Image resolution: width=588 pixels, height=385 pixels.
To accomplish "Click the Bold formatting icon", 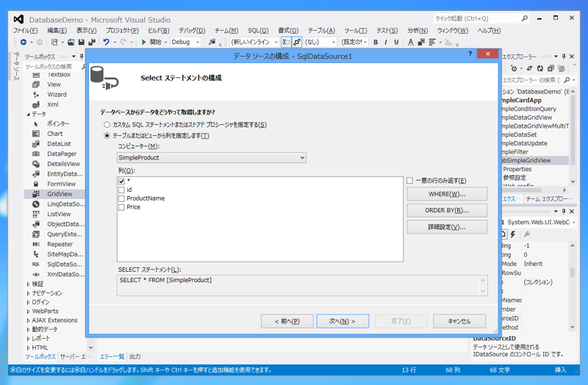I will click(376, 43).
